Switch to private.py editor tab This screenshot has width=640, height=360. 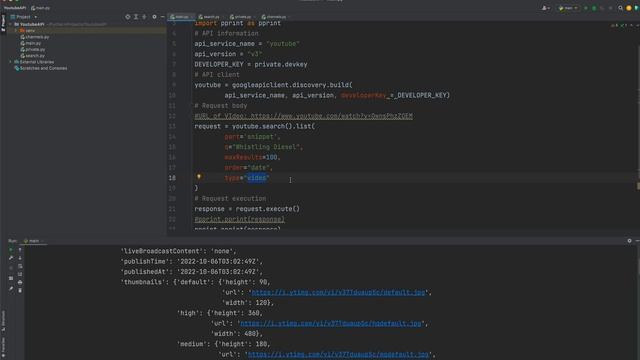point(242,17)
